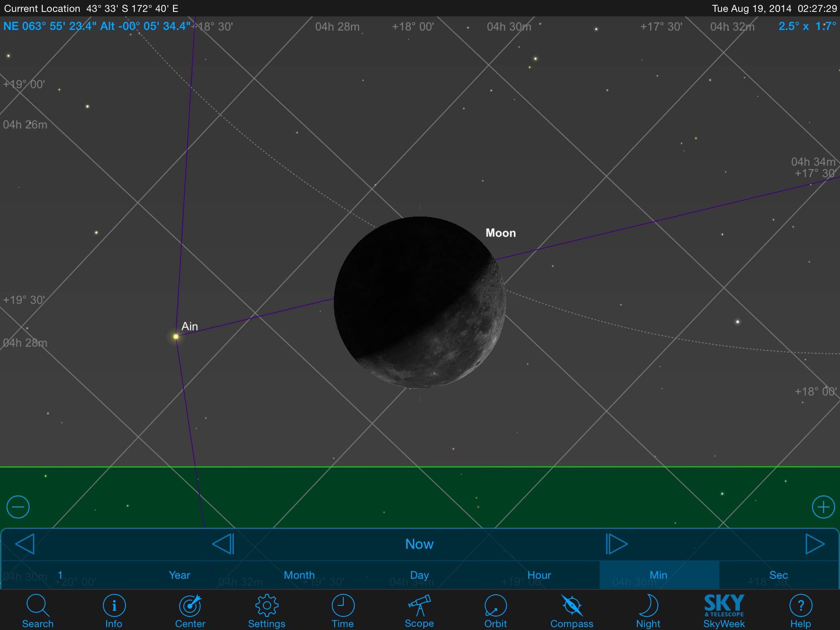Toggle Night vision mode
The width and height of the screenshot is (840, 630).
pos(648,611)
